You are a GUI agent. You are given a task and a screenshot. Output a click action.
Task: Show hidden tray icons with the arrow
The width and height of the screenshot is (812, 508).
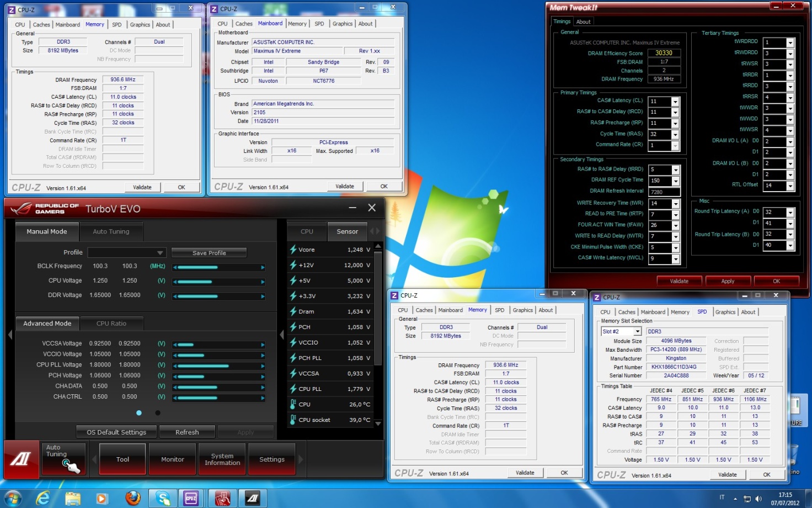735,499
